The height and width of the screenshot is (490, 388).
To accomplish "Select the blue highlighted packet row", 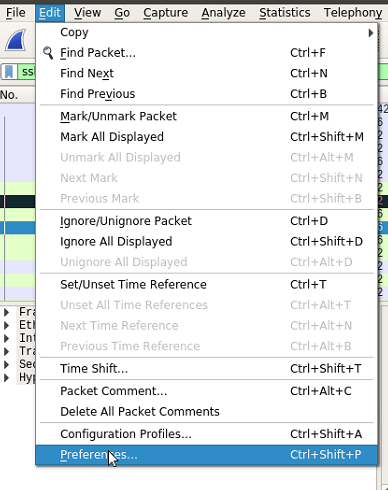I will 17,228.
